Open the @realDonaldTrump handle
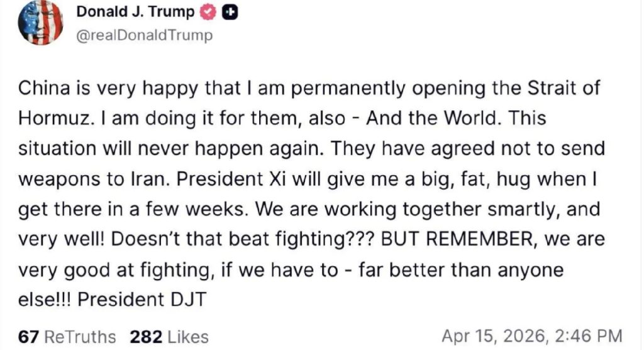 (144, 35)
